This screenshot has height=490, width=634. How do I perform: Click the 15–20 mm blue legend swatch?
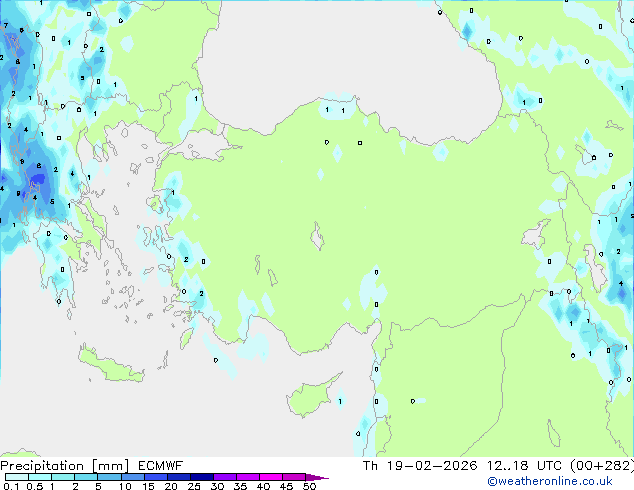coord(155,477)
